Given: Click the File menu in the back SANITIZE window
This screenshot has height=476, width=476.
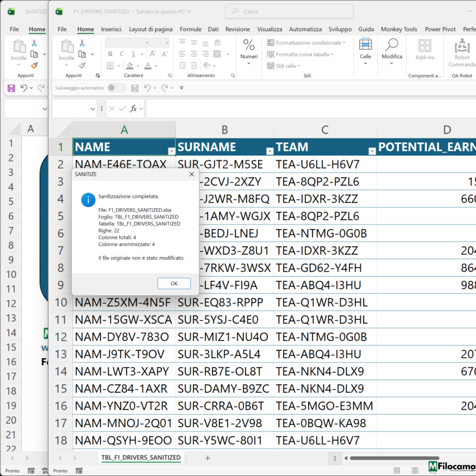Looking at the screenshot, I should [14, 29].
